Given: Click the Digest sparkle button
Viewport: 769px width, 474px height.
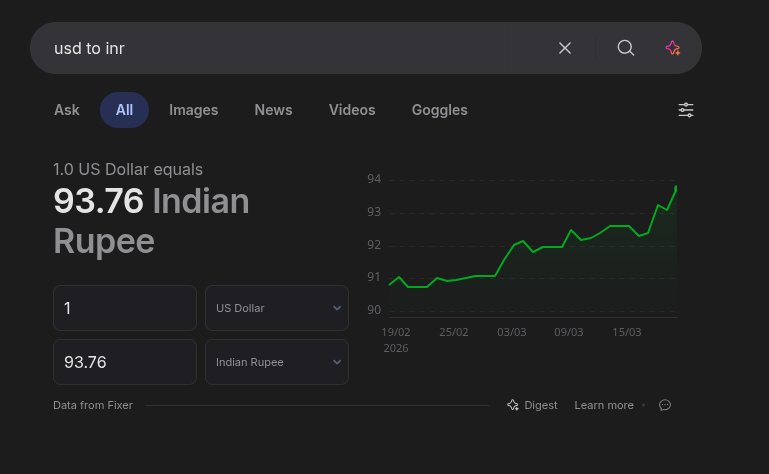Looking at the screenshot, I should tap(532, 405).
